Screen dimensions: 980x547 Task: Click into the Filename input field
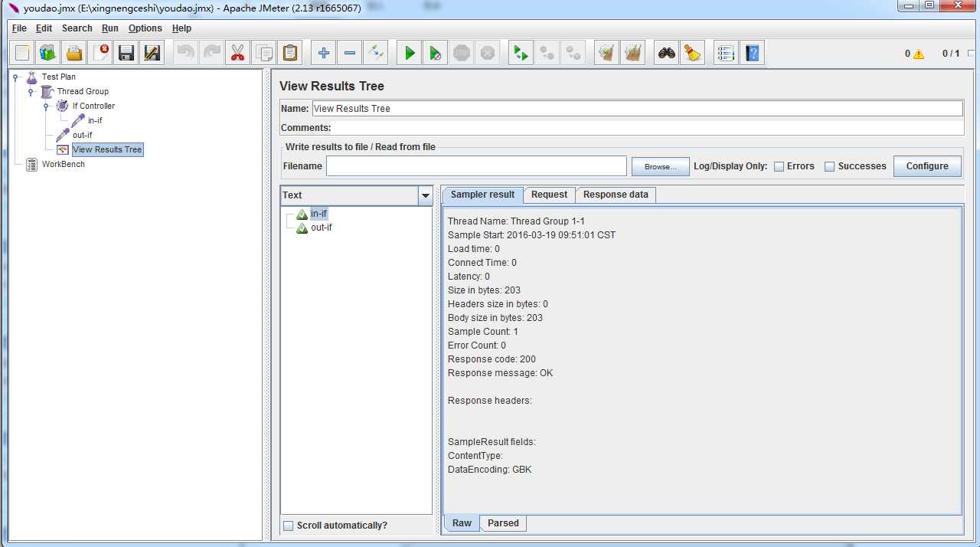[476, 166]
